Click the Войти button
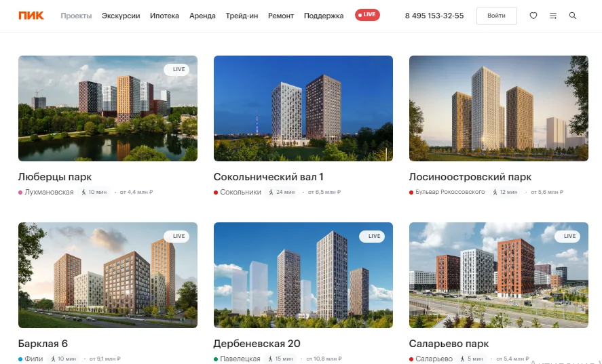Viewport: 602px width, 364px height. pos(496,16)
